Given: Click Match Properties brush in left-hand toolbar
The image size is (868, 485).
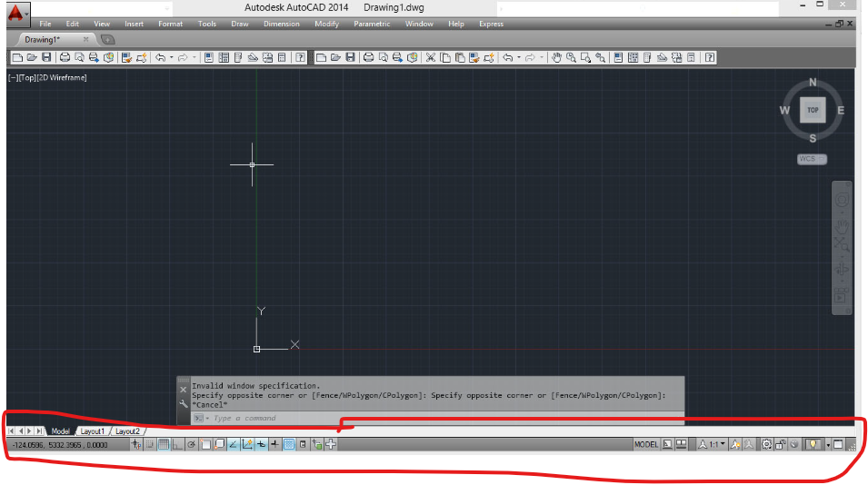Looking at the screenshot, I should [x=126, y=57].
